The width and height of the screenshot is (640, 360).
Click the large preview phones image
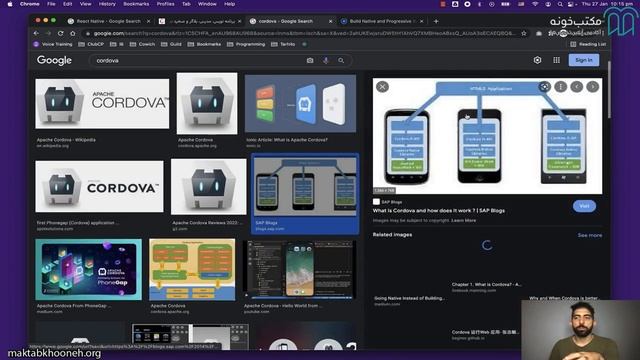point(487,136)
